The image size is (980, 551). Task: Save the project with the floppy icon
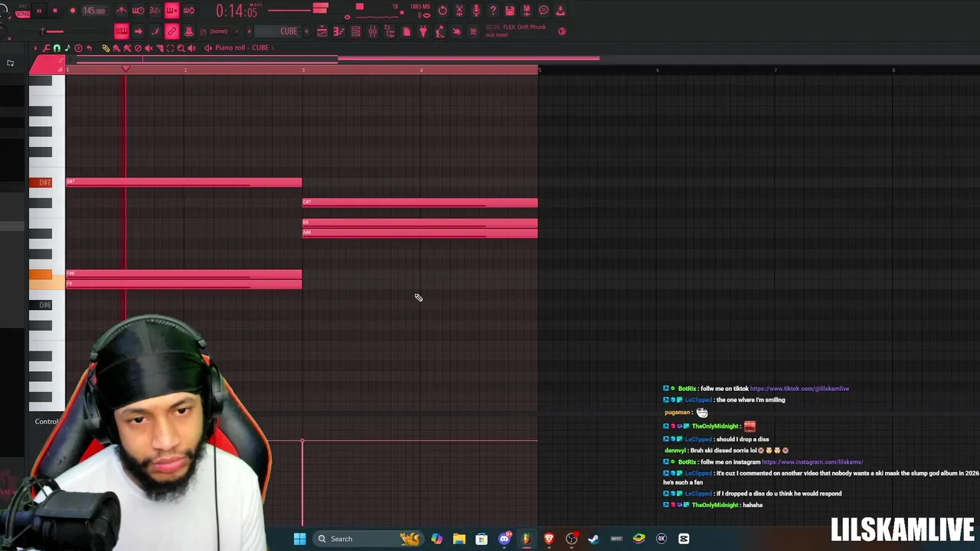coord(510,11)
